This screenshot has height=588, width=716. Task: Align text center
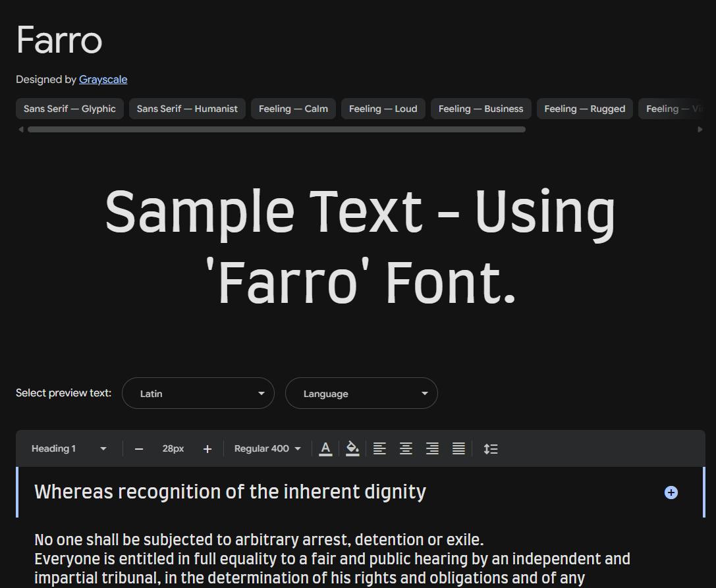(x=406, y=449)
